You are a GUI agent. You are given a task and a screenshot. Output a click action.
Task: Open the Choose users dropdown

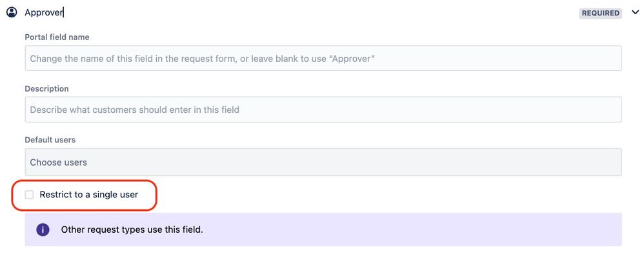tap(323, 162)
